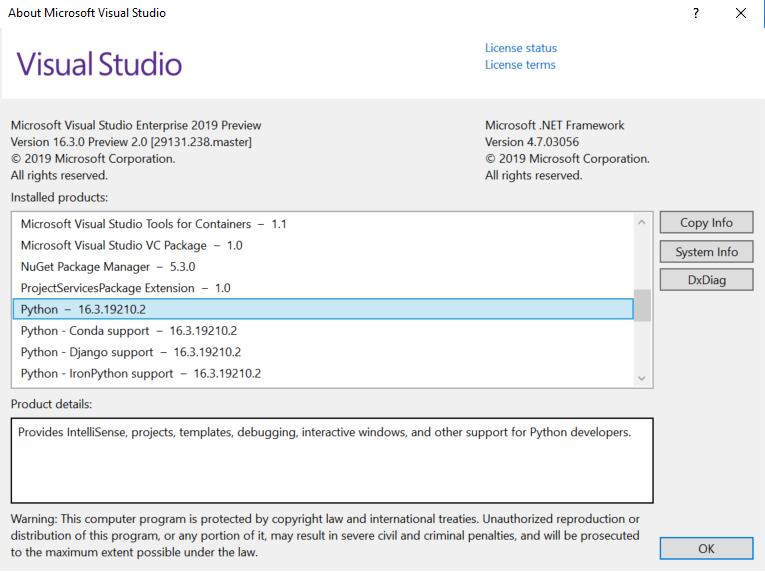
Task: Launch DxDiag diagnostics
Action: click(706, 280)
